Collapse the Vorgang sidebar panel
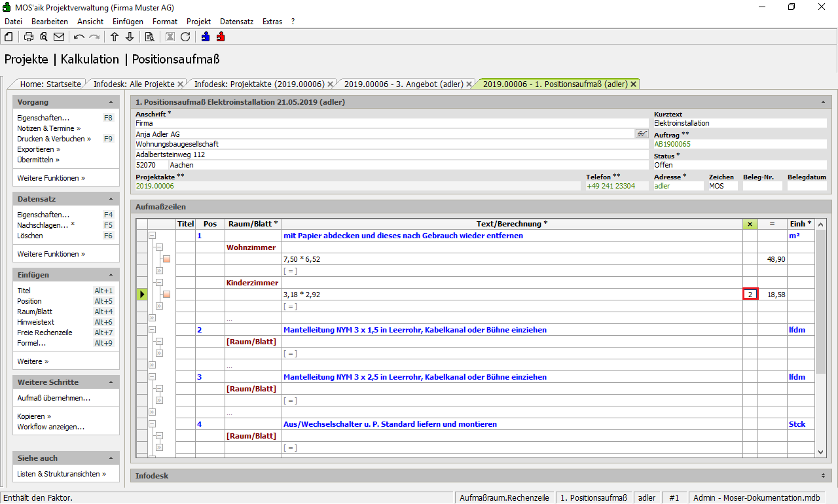 pyautogui.click(x=111, y=102)
